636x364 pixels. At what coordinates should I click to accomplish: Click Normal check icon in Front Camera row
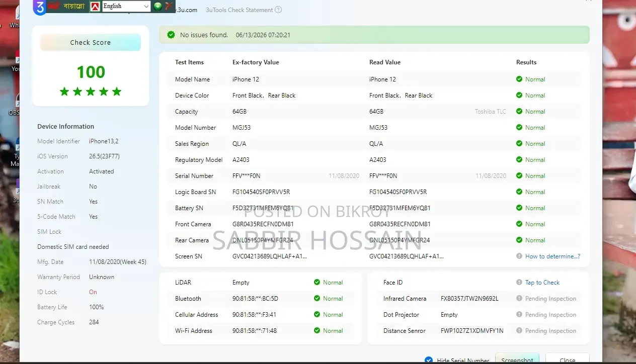[519, 224]
